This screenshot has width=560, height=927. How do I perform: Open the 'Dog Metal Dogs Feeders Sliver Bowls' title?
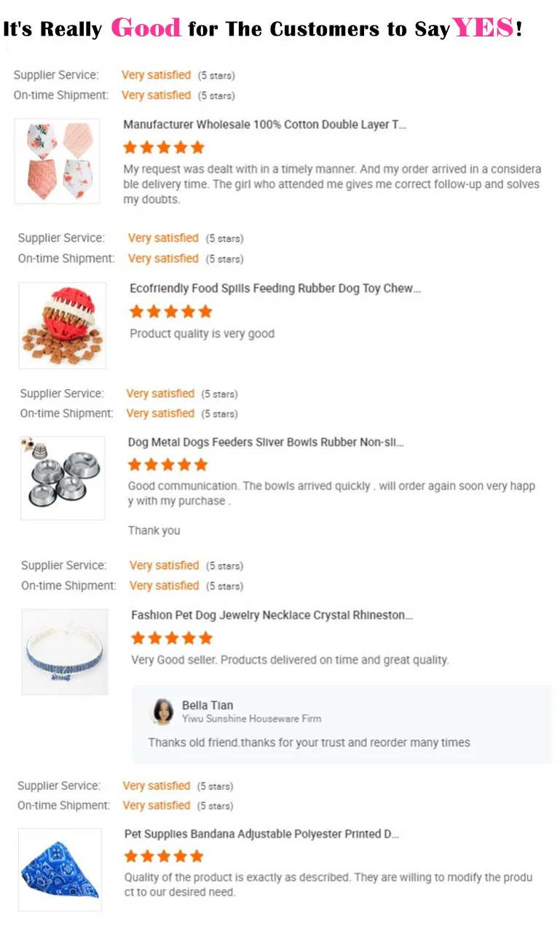point(266,442)
